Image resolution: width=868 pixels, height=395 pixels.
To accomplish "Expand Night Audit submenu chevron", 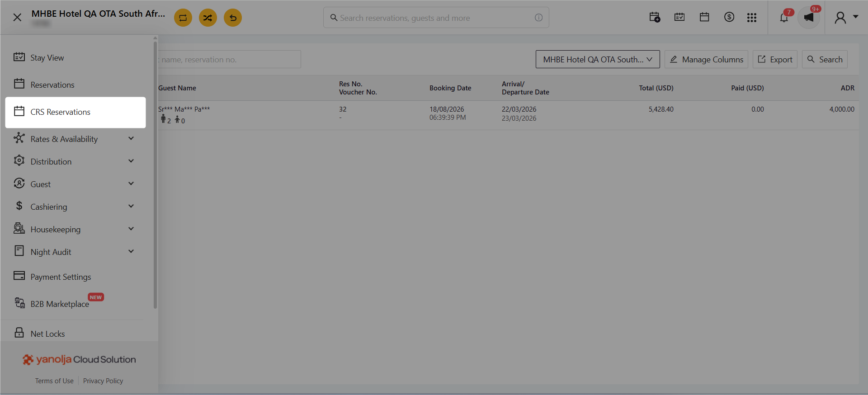I will tap(131, 251).
